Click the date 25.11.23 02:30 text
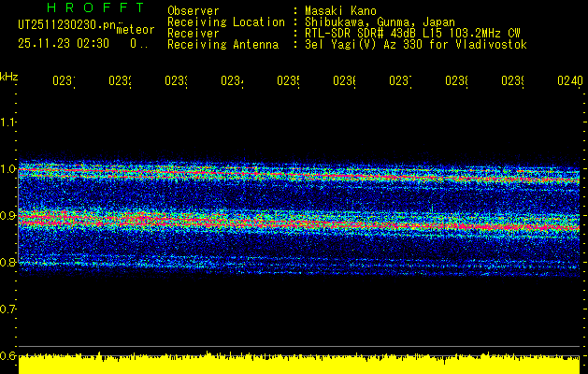588x374 pixels. click(x=64, y=44)
